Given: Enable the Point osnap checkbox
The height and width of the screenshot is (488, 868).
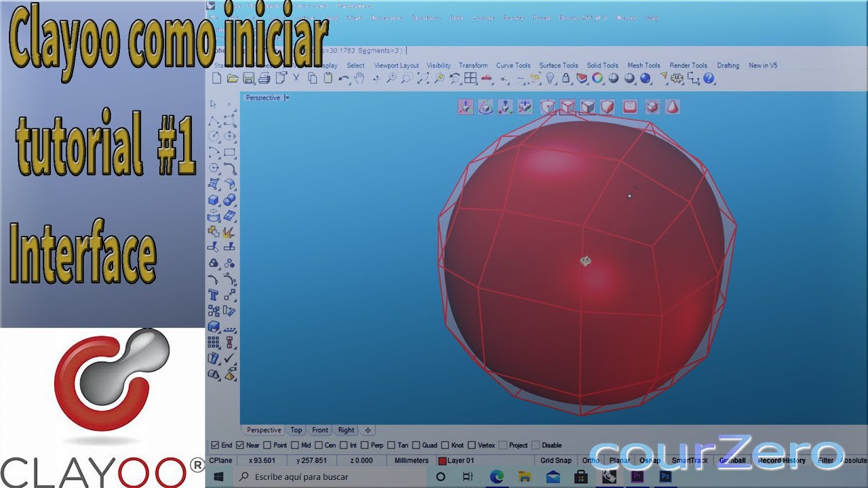Looking at the screenshot, I should click(x=267, y=445).
